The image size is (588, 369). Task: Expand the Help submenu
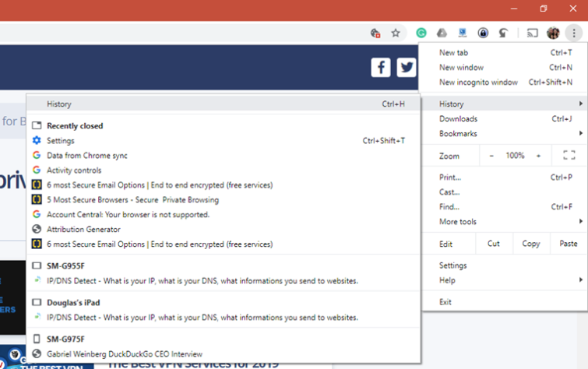click(505, 280)
